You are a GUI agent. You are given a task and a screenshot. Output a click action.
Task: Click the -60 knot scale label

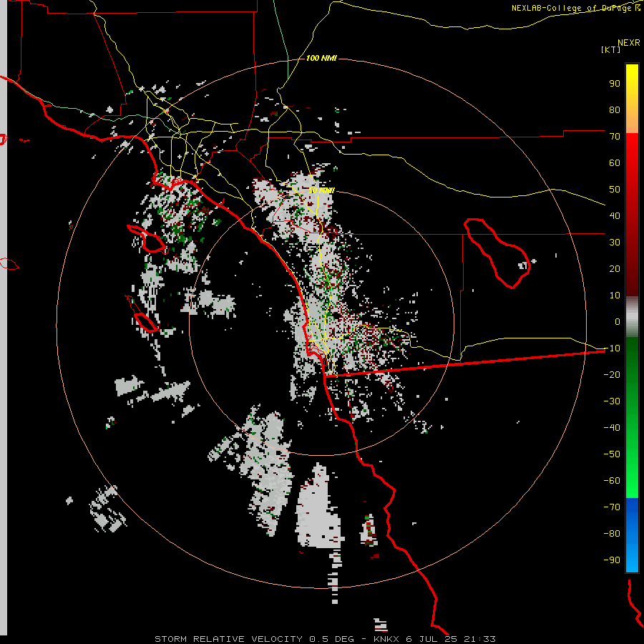pyautogui.click(x=612, y=481)
